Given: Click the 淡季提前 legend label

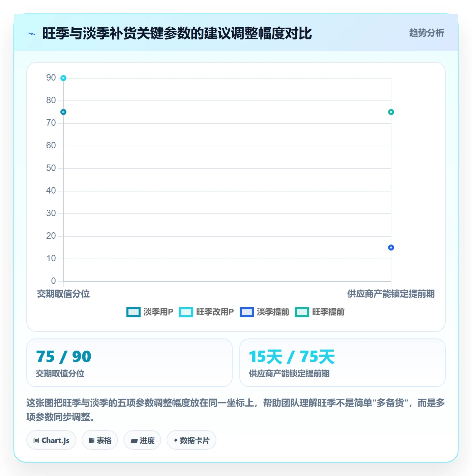Looking at the screenshot, I should 273,312.
